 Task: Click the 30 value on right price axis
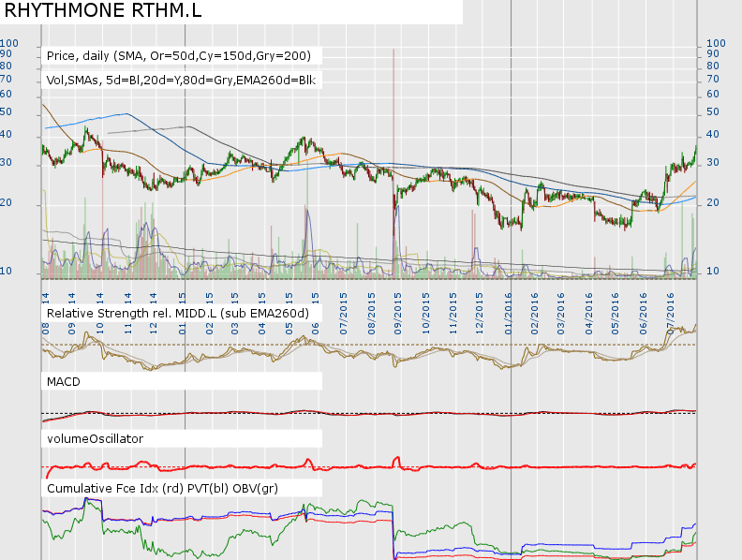point(711,163)
